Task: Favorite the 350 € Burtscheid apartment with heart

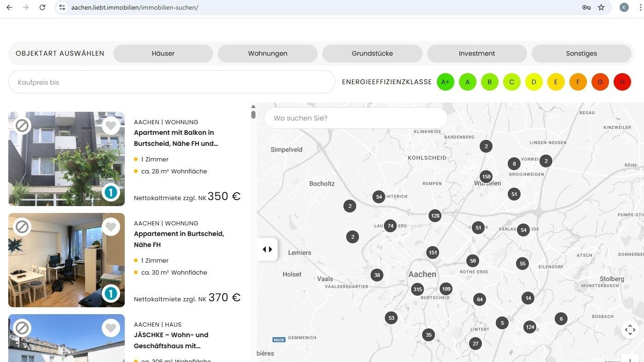Action: (x=110, y=125)
